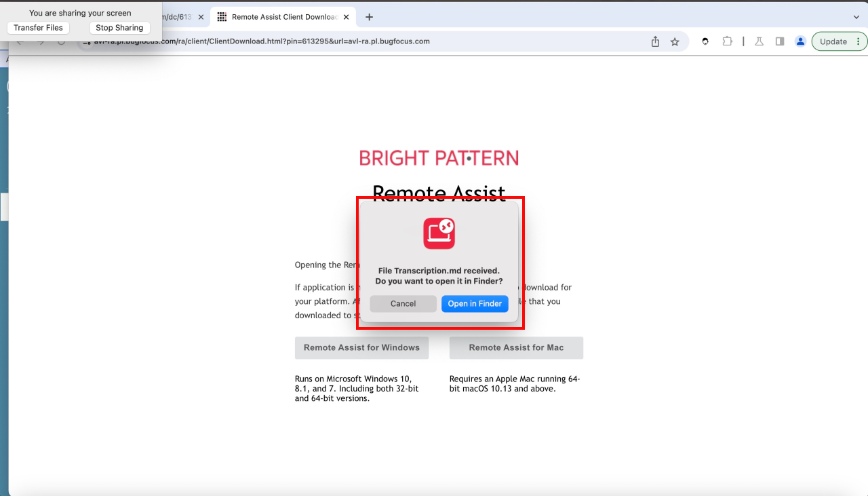Bookmark this page with star icon
This screenshot has width=868, height=496.
(x=675, y=41)
